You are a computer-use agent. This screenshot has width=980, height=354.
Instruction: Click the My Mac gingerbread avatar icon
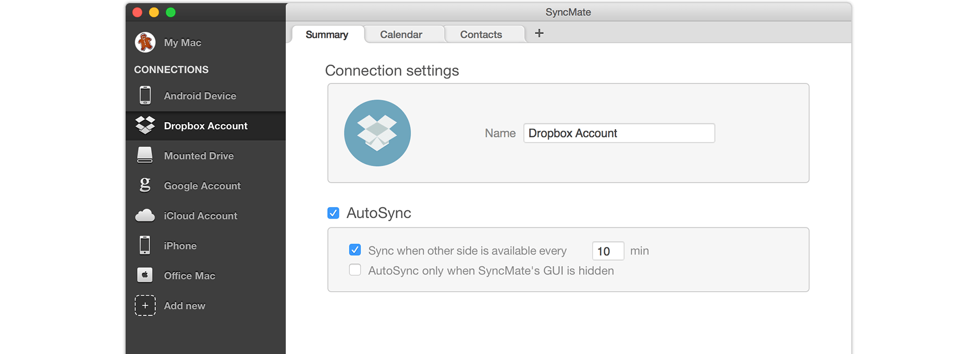pos(145,42)
